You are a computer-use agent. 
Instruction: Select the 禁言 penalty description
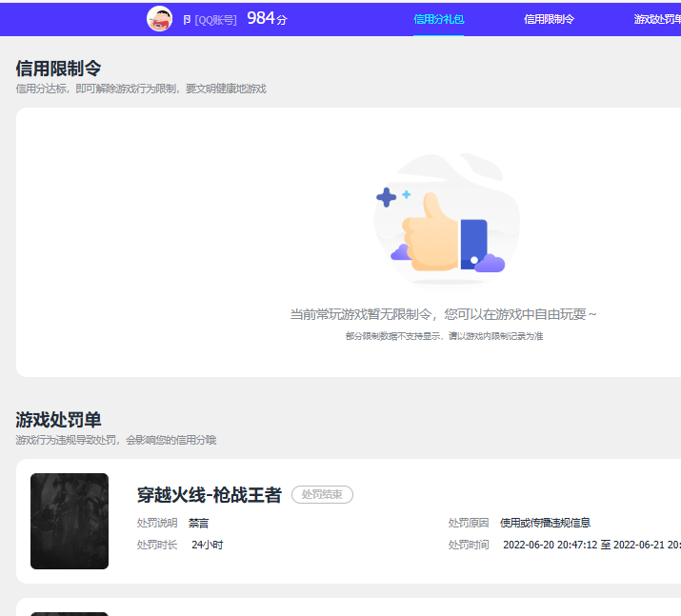pos(198,523)
